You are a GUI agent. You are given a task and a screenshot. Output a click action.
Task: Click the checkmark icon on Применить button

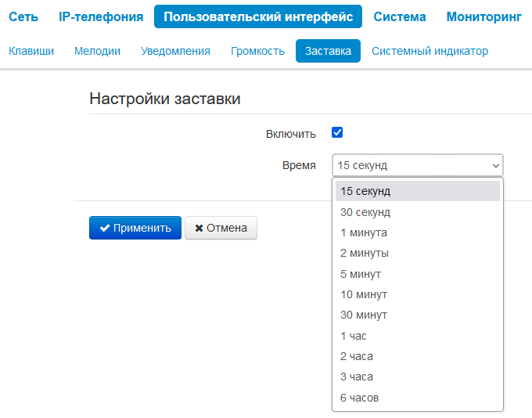tap(104, 228)
